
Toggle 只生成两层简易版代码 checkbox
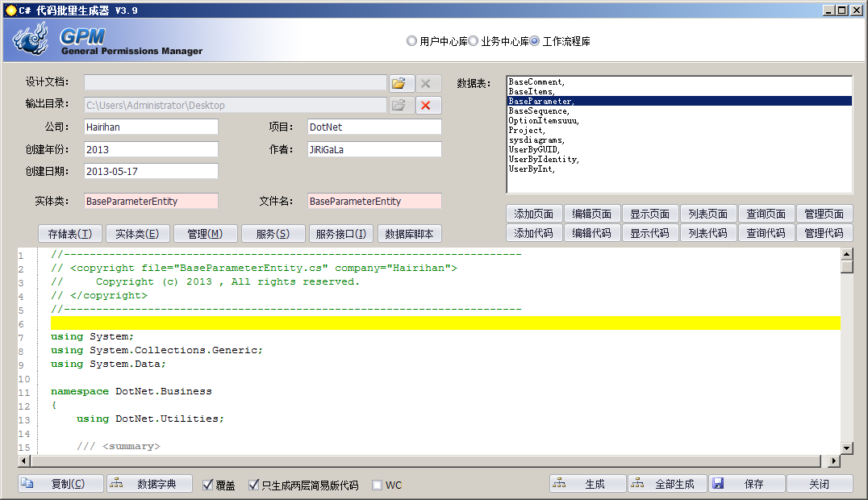click(253, 485)
